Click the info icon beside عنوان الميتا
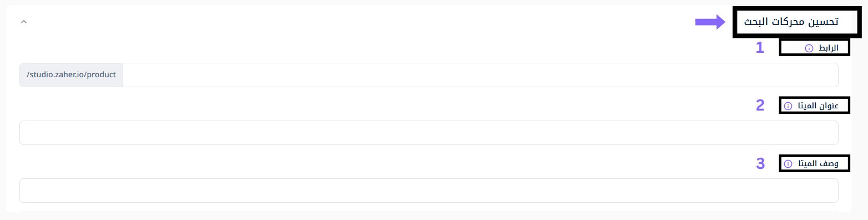This screenshot has height=220, width=868. point(788,106)
